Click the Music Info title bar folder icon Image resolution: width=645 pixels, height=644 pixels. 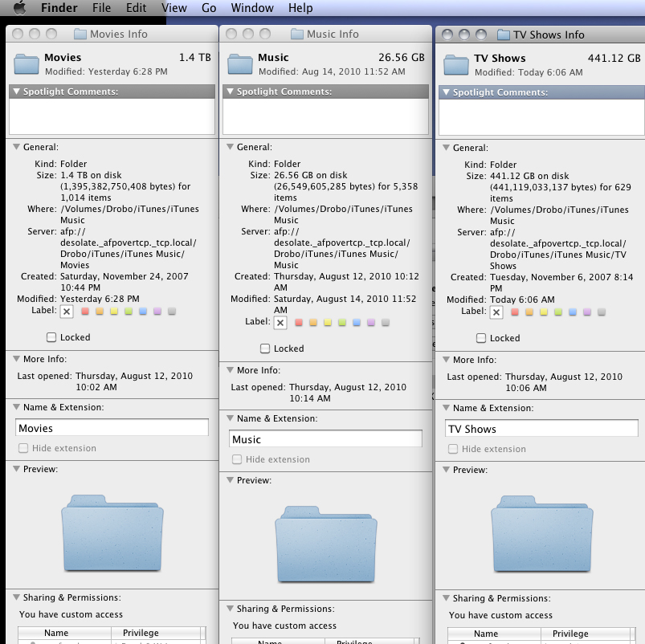coord(296,35)
